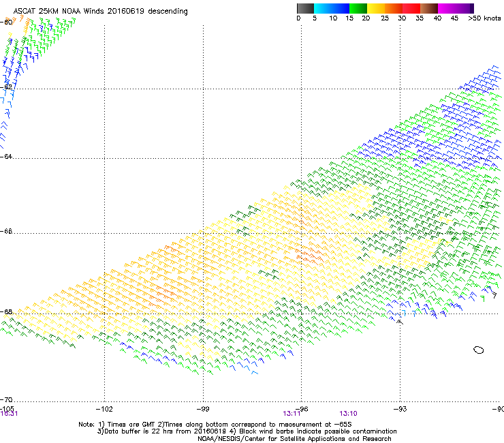The height and width of the screenshot is (443, 504).
Task: Click the '-64' latitude axis label
Action: click(6, 156)
